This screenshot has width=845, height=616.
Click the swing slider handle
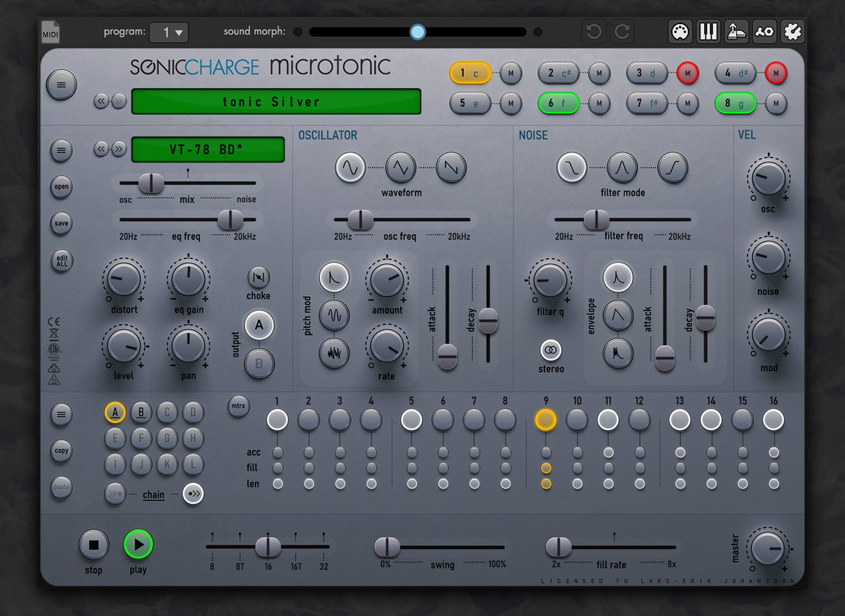(387, 547)
